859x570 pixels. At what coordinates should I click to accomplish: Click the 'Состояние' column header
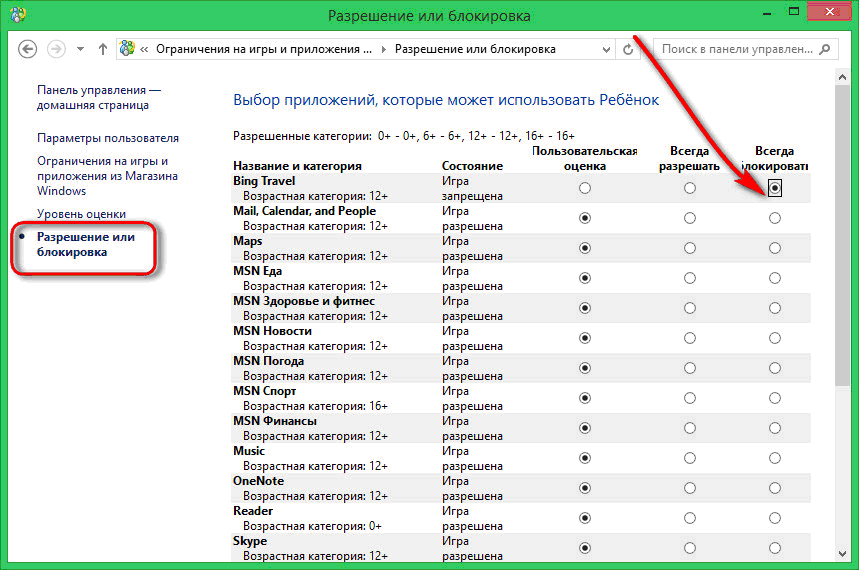472,166
